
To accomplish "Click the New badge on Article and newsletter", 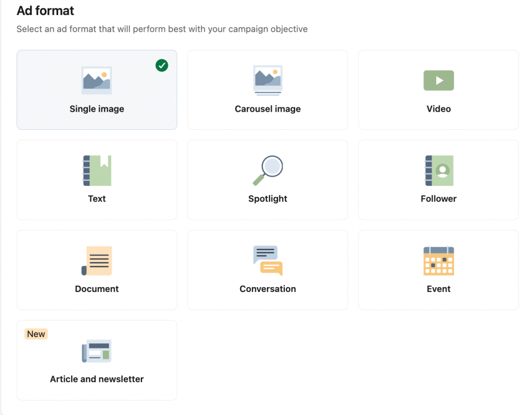I will 36,334.
